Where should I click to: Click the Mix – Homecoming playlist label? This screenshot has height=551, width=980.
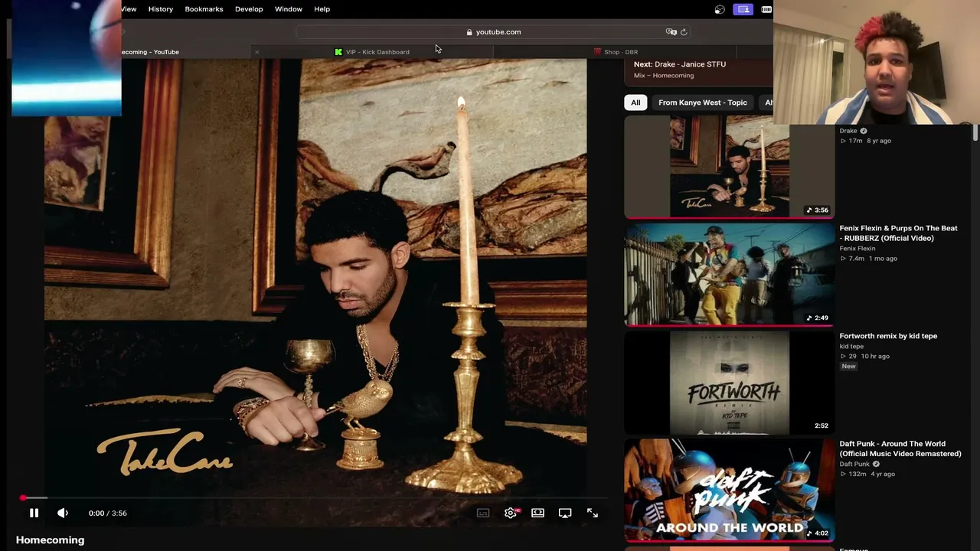(x=664, y=76)
